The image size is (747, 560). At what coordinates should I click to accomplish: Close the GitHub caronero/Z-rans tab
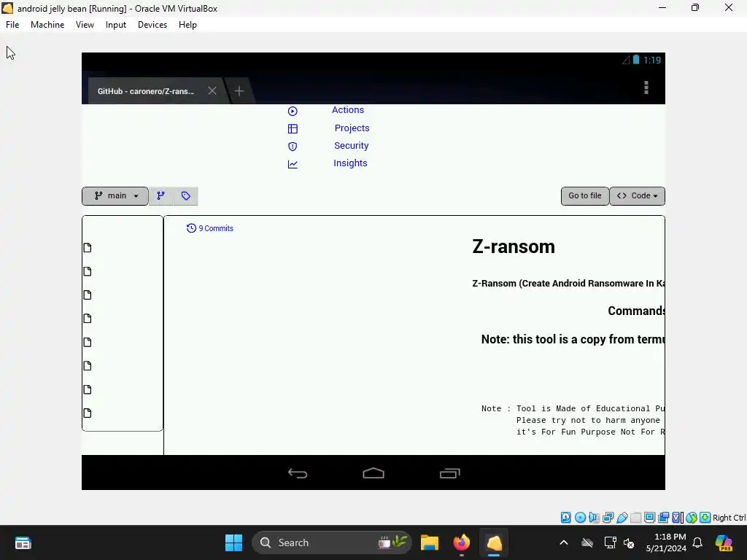tap(212, 90)
